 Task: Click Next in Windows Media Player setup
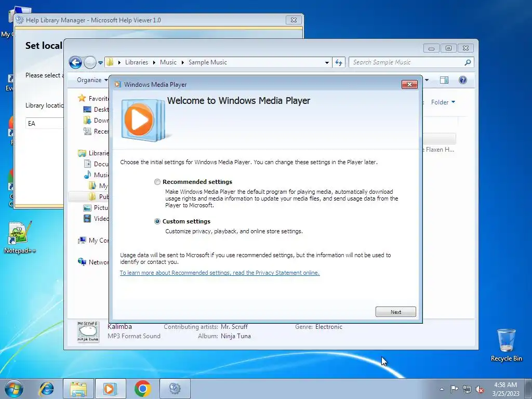pos(395,312)
